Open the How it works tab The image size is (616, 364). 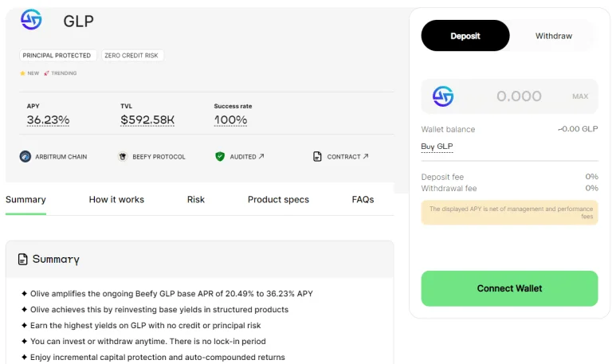tap(116, 199)
